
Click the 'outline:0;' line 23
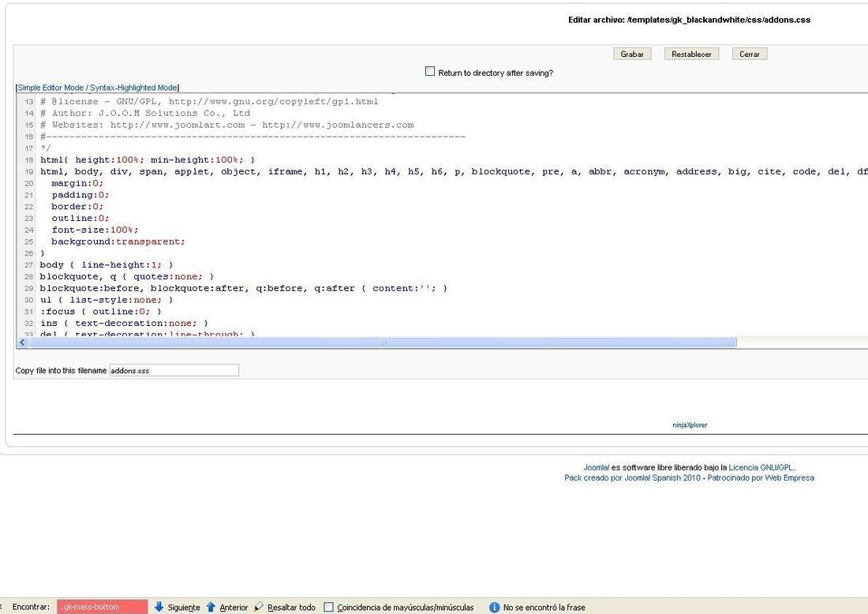80,218
